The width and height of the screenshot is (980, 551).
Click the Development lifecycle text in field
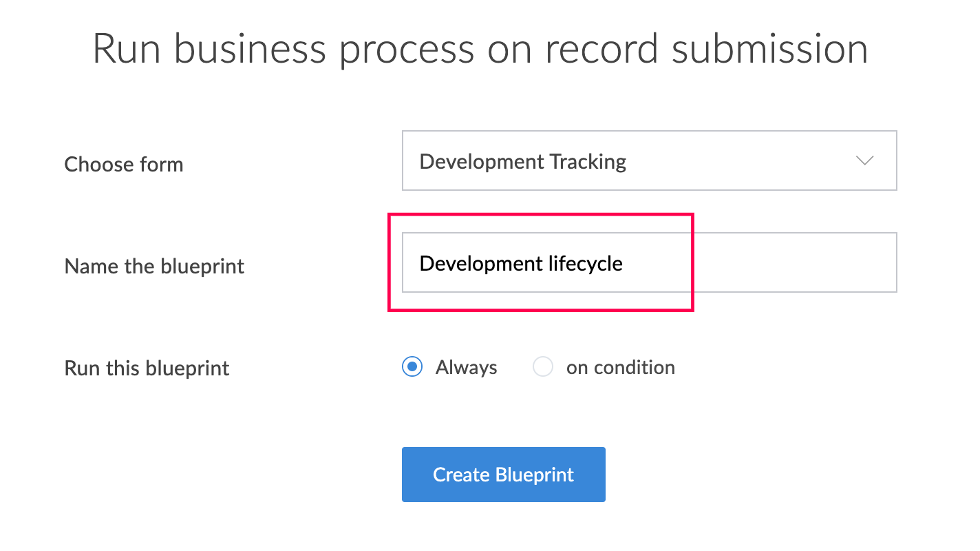coord(520,264)
